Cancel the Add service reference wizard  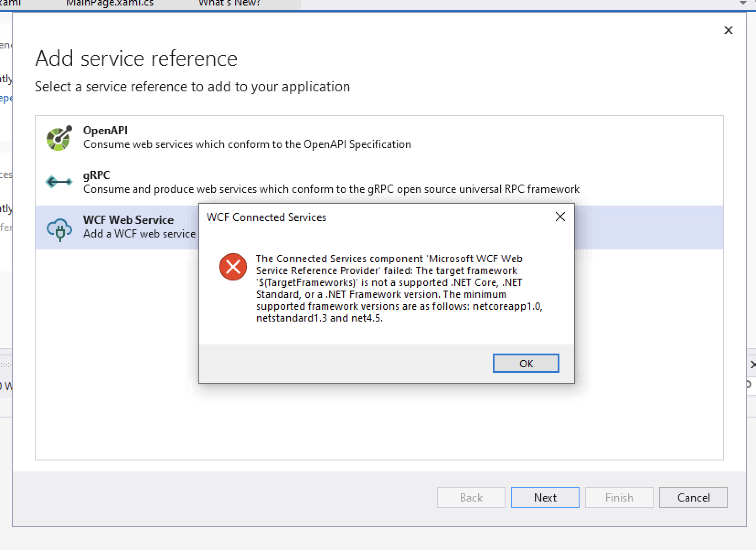coord(693,497)
